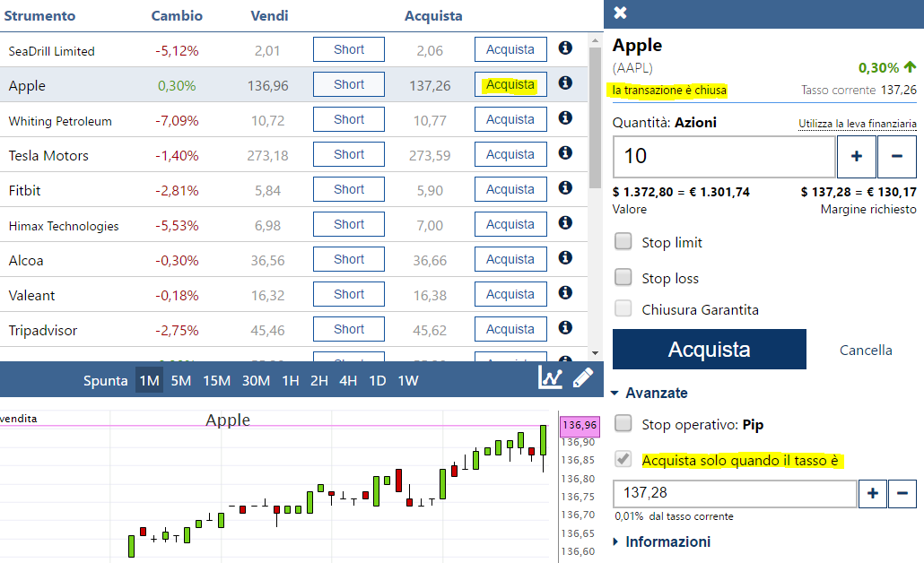Buy Himax Technologies via Acquista
The height and width of the screenshot is (563, 924).
510,224
